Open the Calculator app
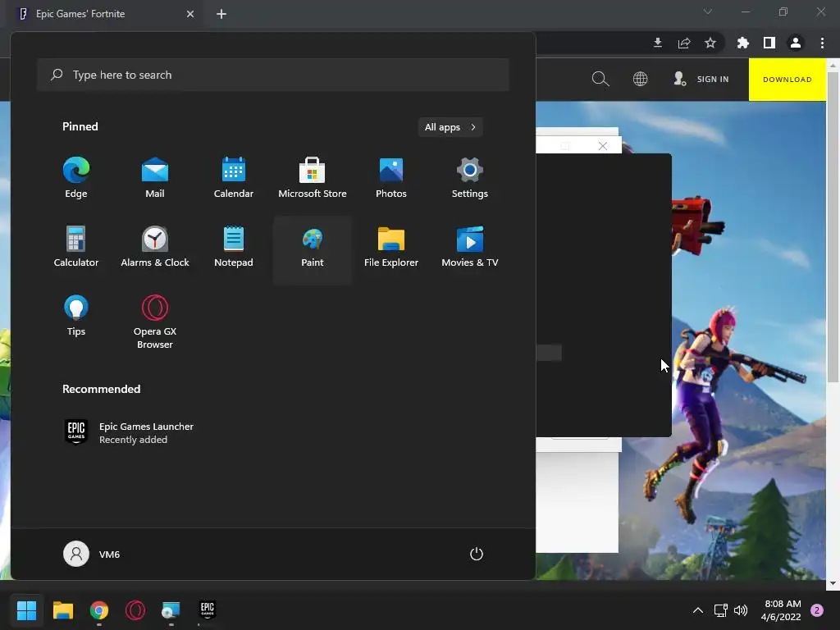 point(76,247)
